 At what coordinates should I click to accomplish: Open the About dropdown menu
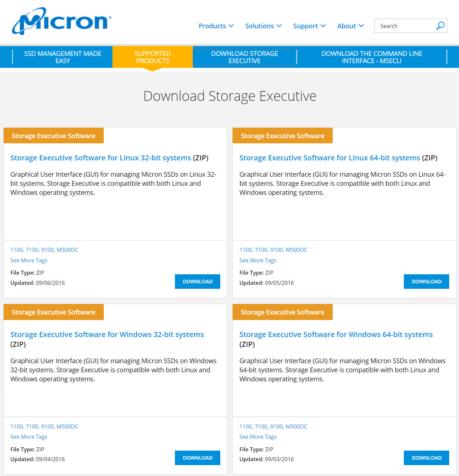351,26
